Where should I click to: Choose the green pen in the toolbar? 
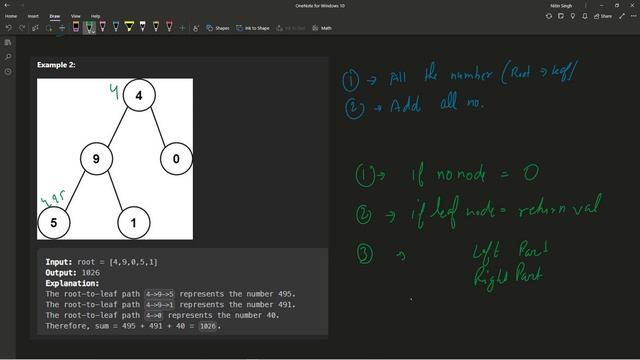coord(89,27)
